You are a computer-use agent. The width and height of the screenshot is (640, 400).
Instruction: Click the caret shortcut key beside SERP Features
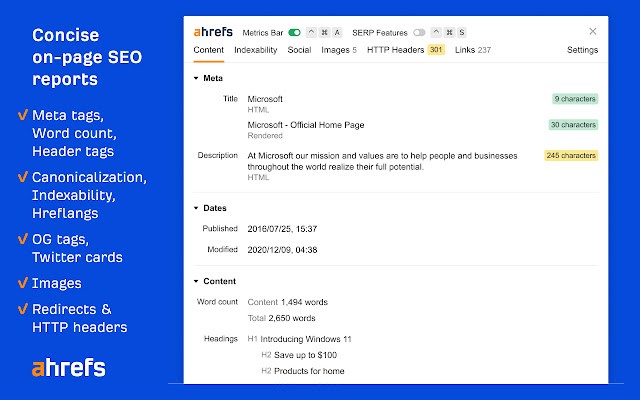436,32
